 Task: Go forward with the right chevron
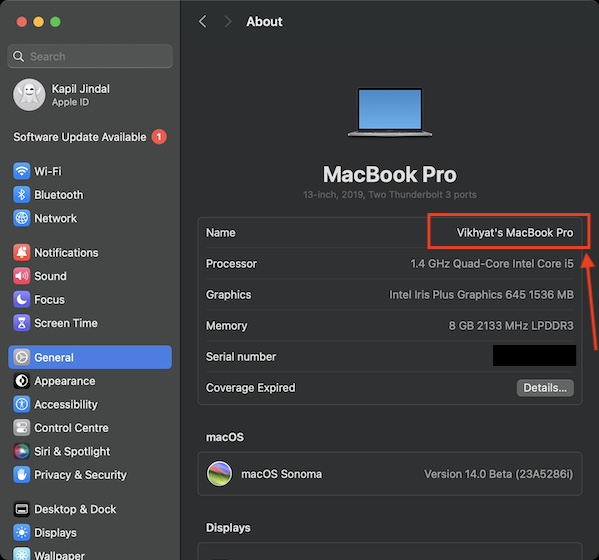click(228, 21)
